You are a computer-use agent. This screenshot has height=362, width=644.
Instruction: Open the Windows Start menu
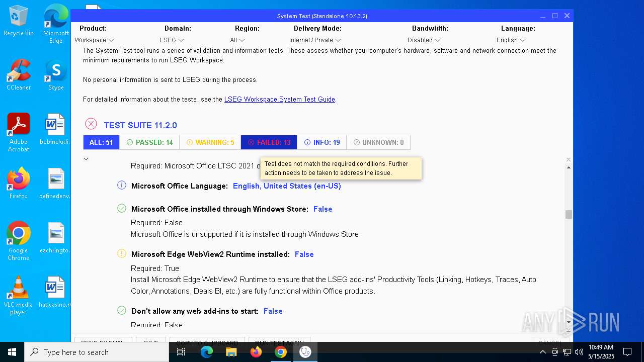[12, 352]
